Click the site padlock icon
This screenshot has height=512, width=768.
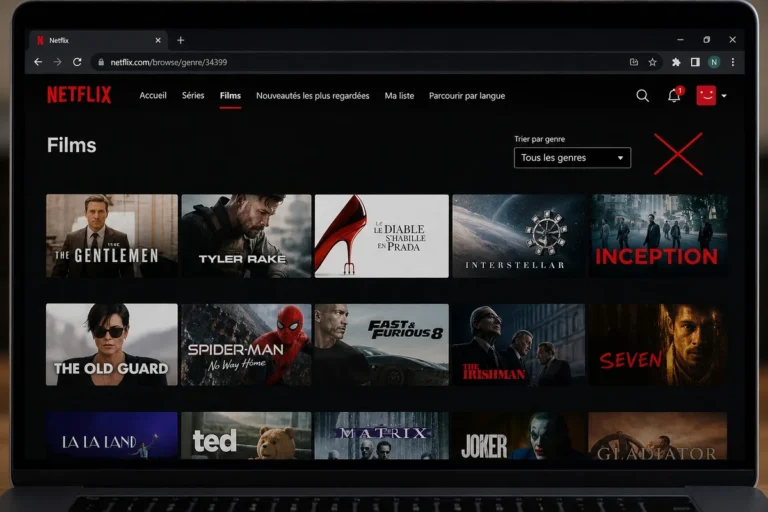coord(101,62)
